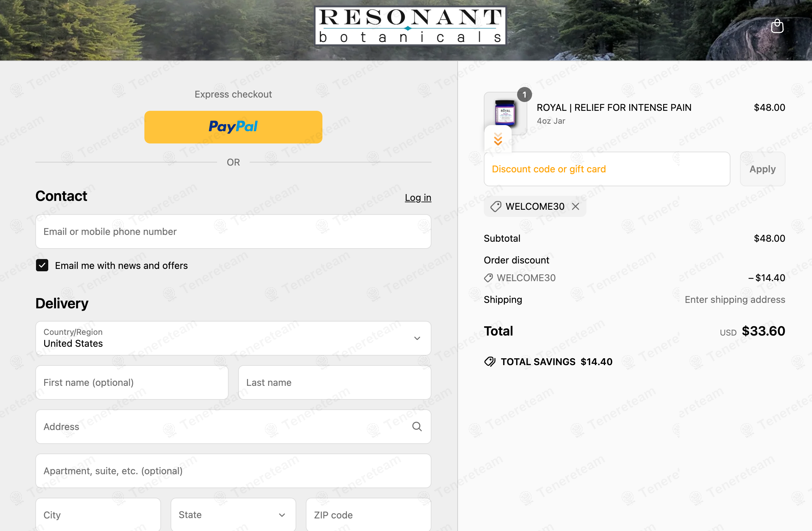Open the shopping bag cart icon

point(777,26)
